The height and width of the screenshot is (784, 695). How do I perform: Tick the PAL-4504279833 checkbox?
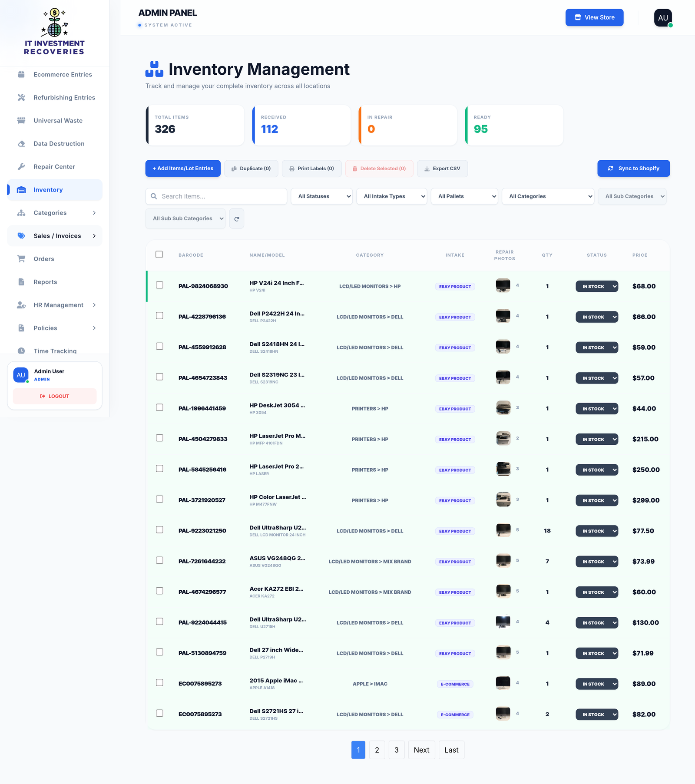click(159, 438)
